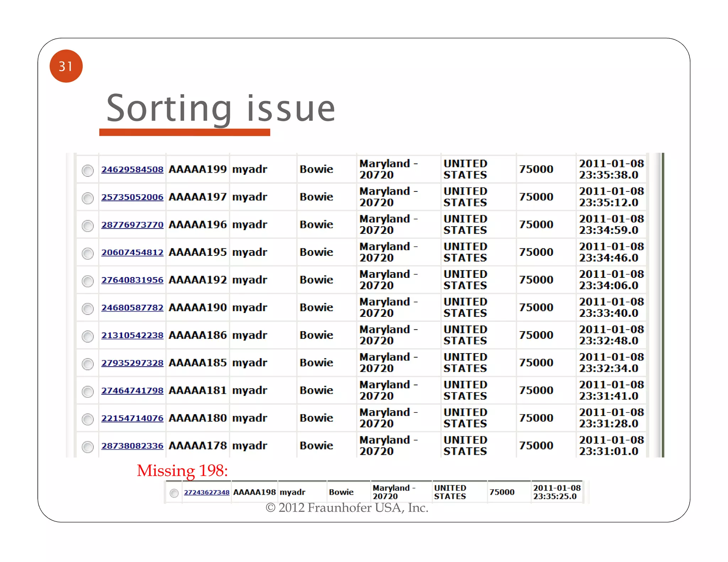The image size is (728, 562).
Task: Open record link 24680587782
Action: pos(132,308)
